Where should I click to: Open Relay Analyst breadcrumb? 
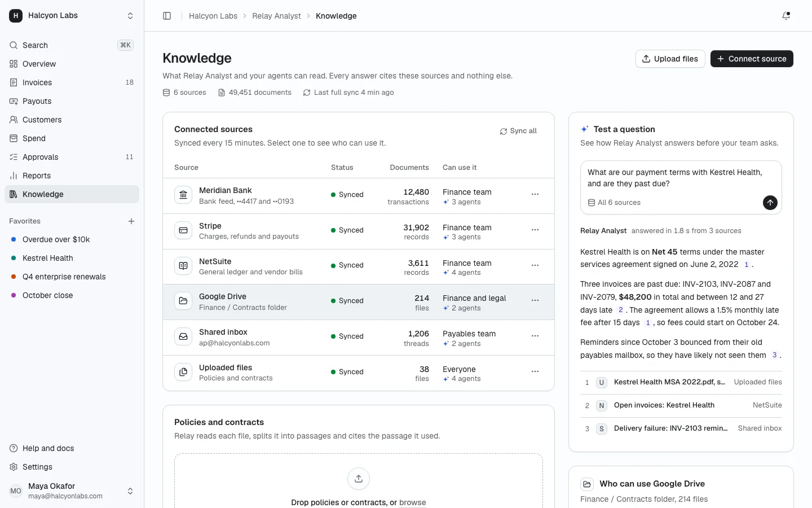[x=276, y=16]
